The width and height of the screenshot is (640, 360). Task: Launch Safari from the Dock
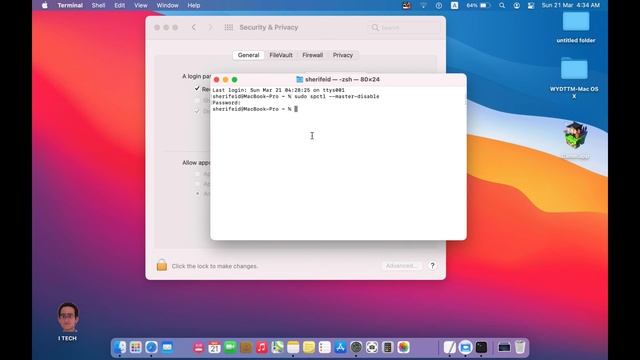click(x=151, y=347)
